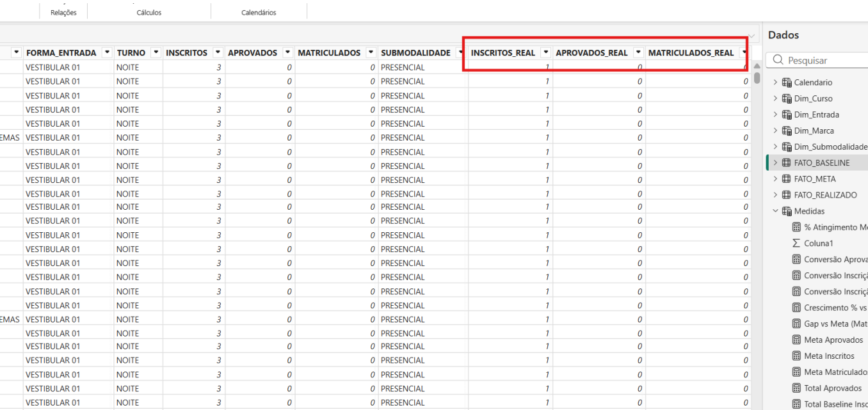The height and width of the screenshot is (410, 868).
Task: Open the INSCRITOS_REAL column filter dropdown
Action: [x=546, y=52]
